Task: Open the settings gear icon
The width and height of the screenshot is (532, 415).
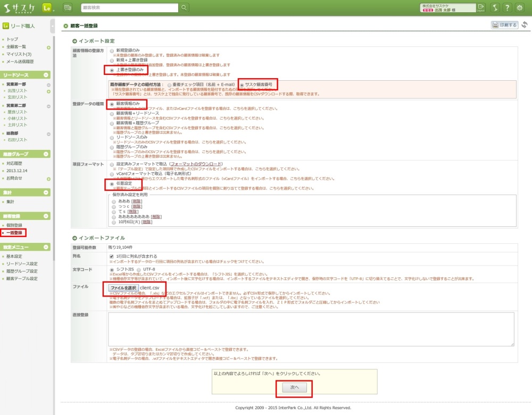Action: click(520, 7)
